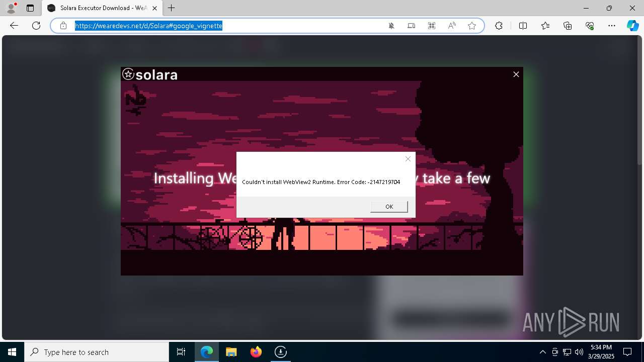Close the WebView2 error dialog with X
Screen dimensions: 644x362
(408, 159)
